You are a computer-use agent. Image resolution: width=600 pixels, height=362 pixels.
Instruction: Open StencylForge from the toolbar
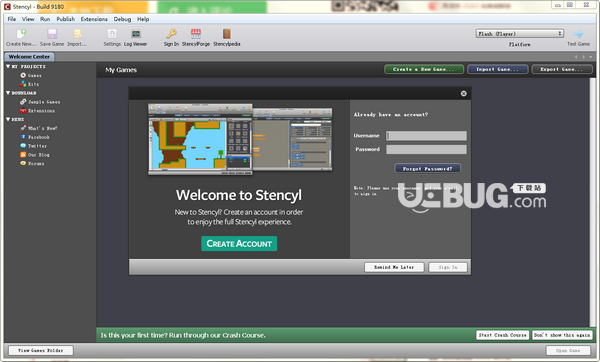[196, 34]
